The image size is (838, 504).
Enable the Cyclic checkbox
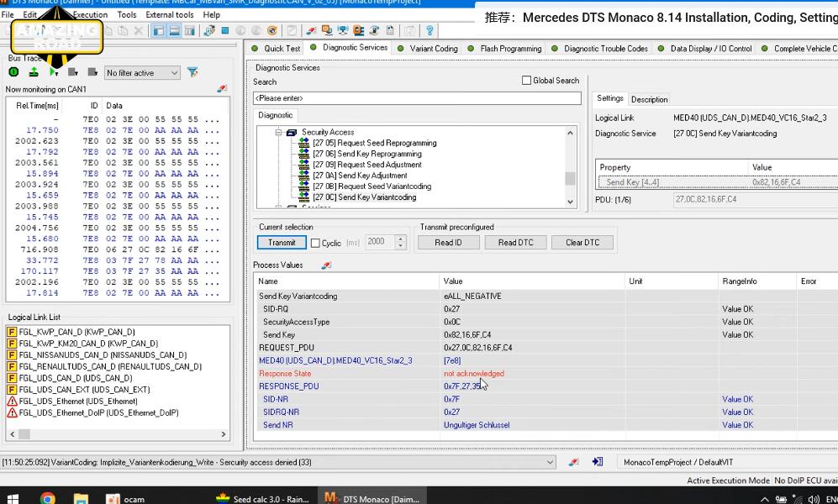pyautogui.click(x=315, y=243)
